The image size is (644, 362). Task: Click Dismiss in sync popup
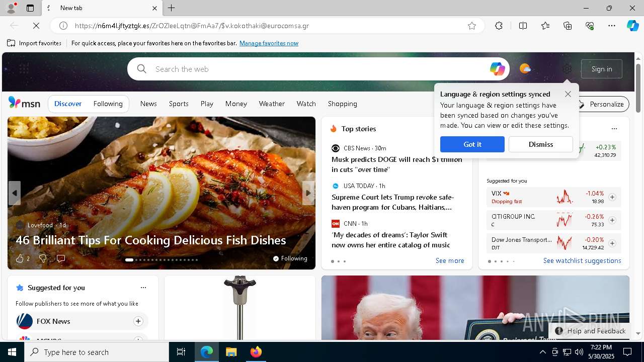pos(540,144)
